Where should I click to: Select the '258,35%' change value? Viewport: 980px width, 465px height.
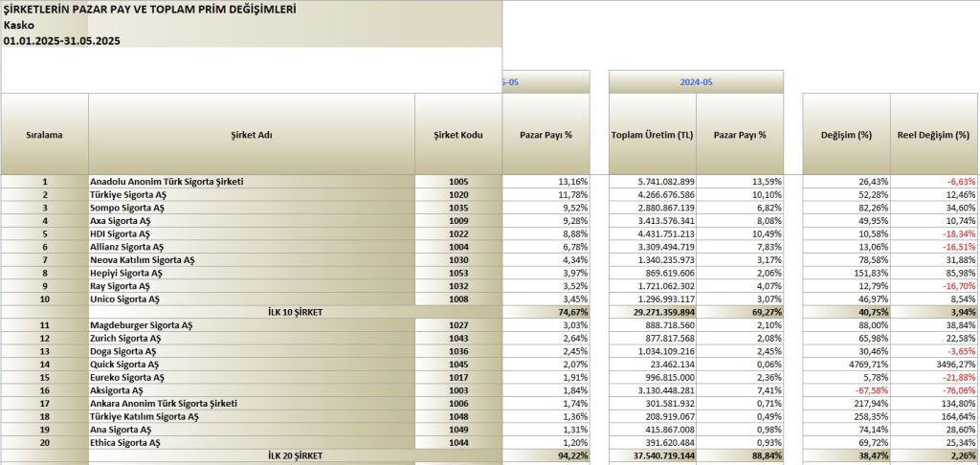pos(846,417)
